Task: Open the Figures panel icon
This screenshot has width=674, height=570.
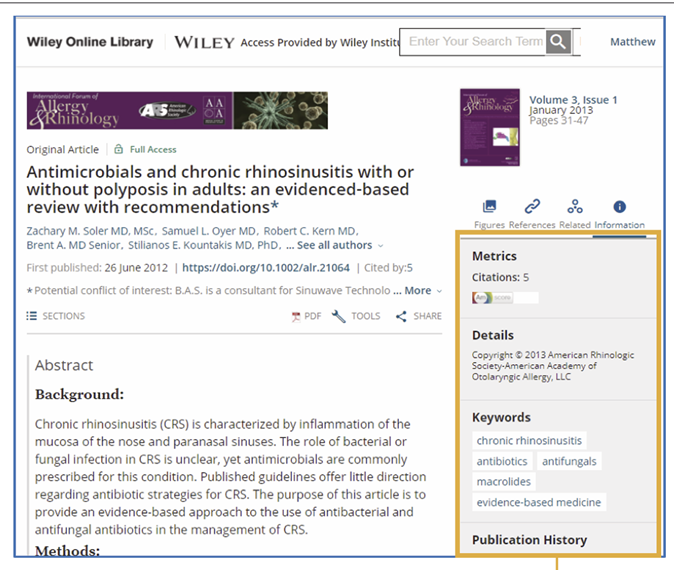Action: click(x=489, y=207)
